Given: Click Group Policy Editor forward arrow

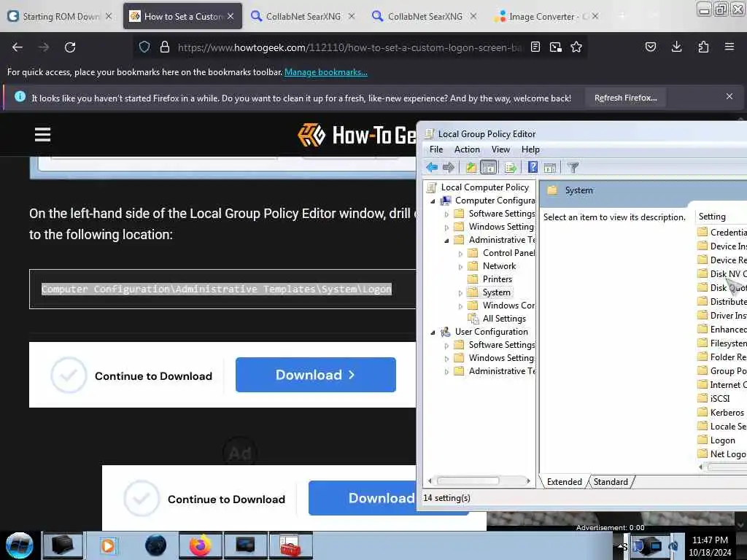Looking at the screenshot, I should pos(449,168).
